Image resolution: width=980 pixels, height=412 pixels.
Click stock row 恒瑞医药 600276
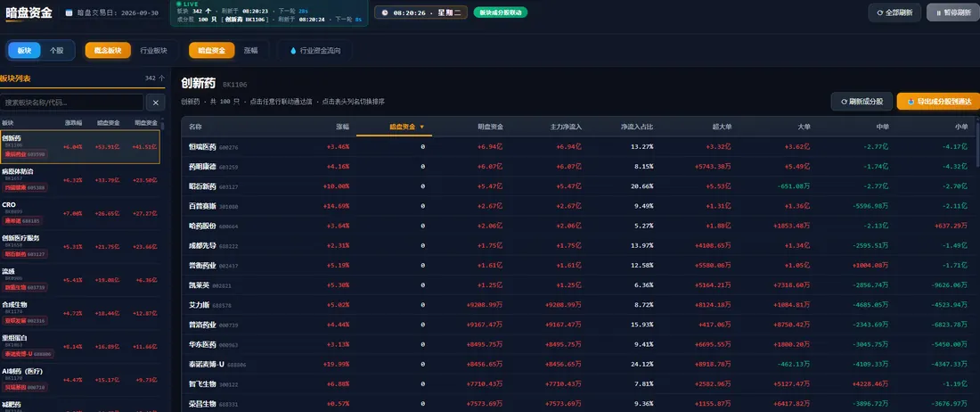click(x=578, y=147)
